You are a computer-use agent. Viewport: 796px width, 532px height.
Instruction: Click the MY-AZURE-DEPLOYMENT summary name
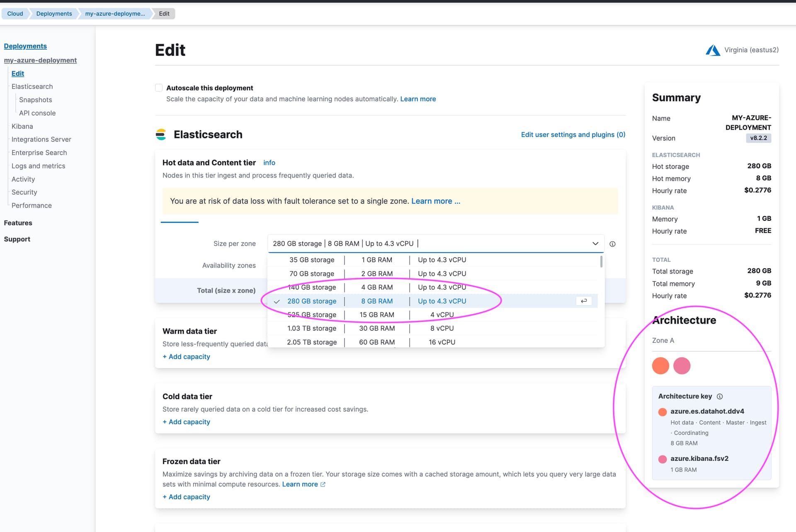[x=748, y=123]
